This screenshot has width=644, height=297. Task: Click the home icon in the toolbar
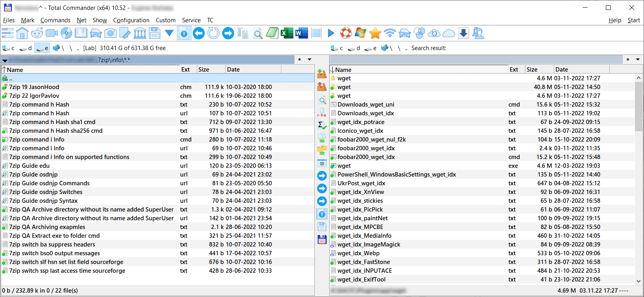[22, 33]
